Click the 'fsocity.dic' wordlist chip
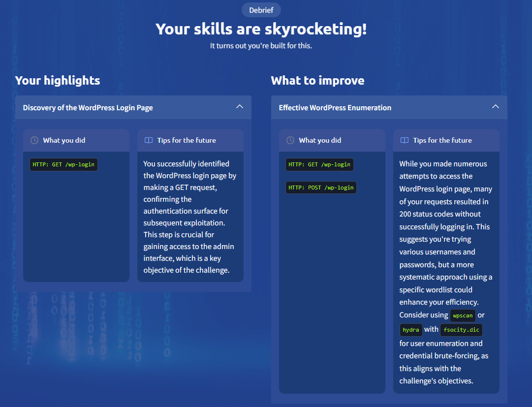Viewport: 532px width, 407px height. 461,330
